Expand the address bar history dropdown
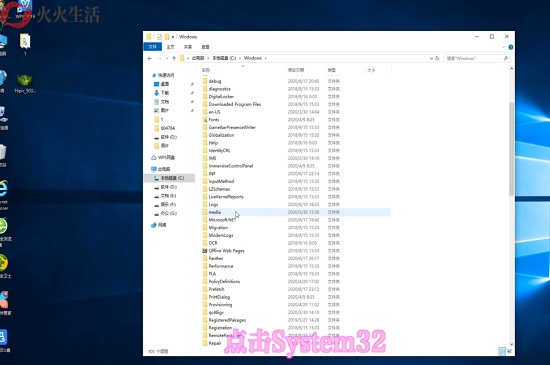 point(431,58)
